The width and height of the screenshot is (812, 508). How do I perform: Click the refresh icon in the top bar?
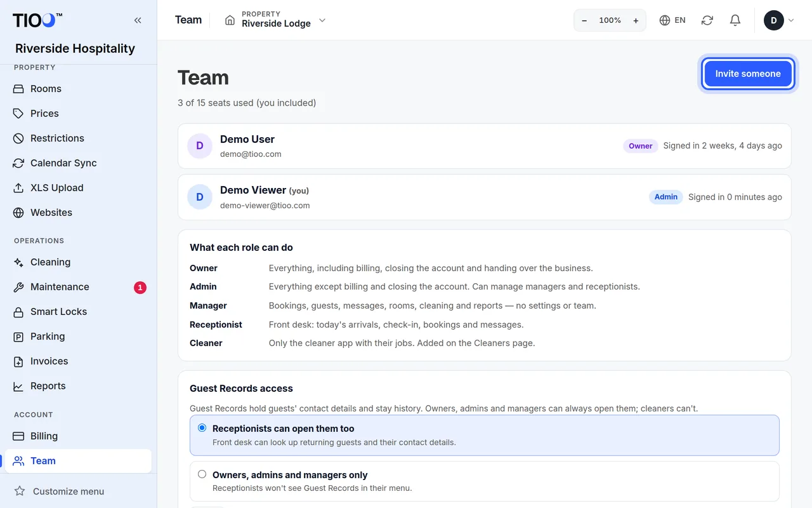707,20
